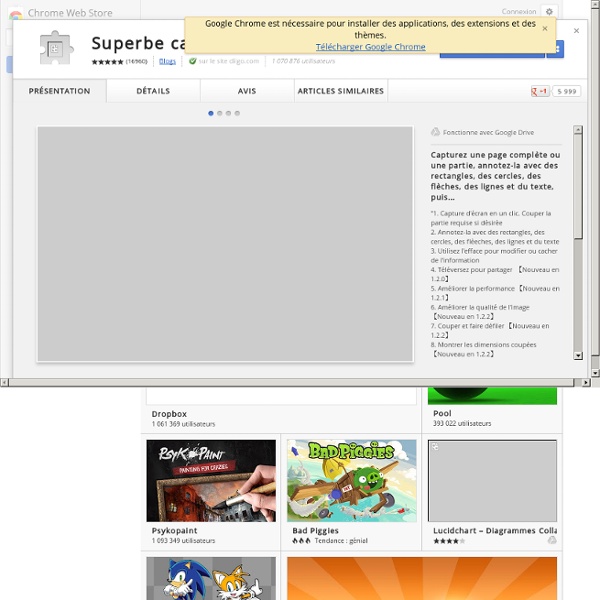Open the Psykopaint app thumbnail
The height and width of the screenshot is (600, 600).
click(x=211, y=481)
